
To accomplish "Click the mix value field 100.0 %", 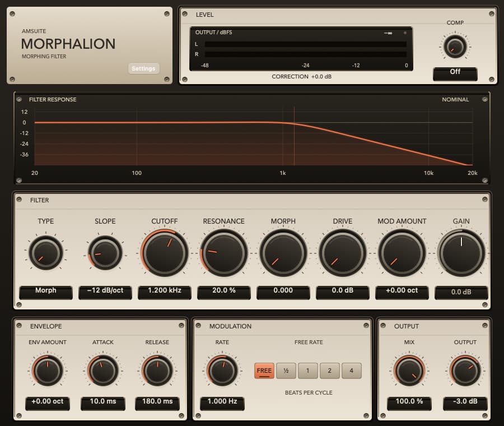I will 409,403.
